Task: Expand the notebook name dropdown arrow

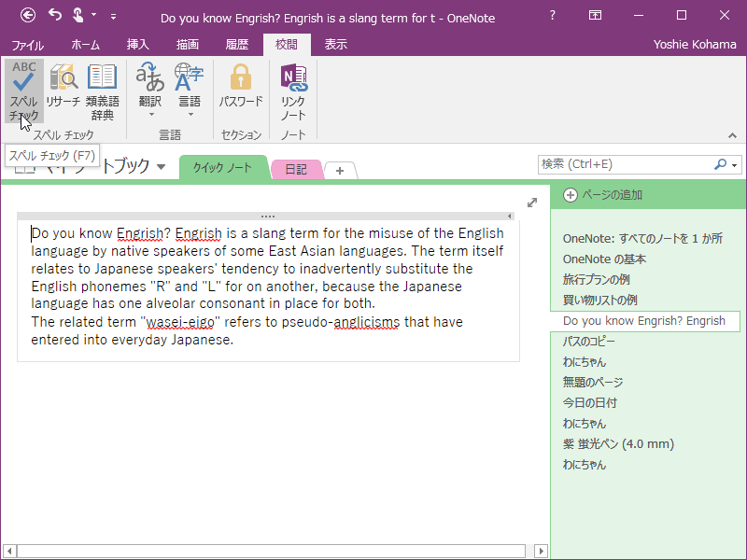Action: 162,167
